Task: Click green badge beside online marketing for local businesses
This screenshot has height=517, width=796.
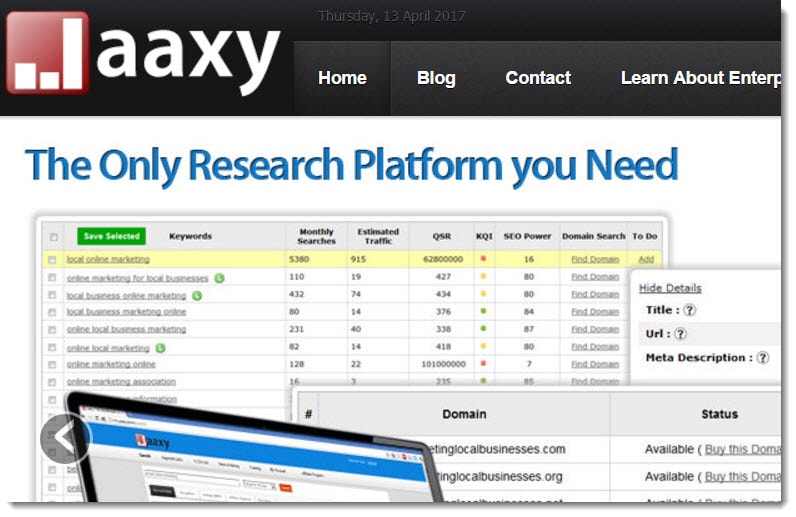Action: click(219, 278)
